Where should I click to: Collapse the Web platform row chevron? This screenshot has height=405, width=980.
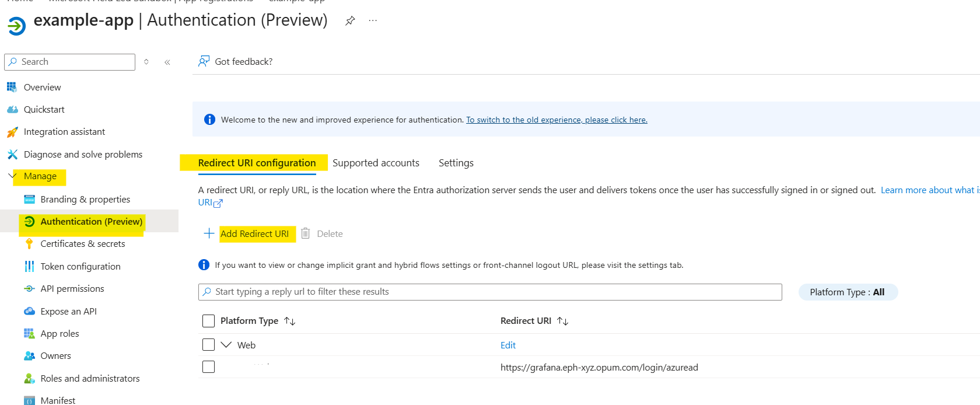[x=226, y=344]
